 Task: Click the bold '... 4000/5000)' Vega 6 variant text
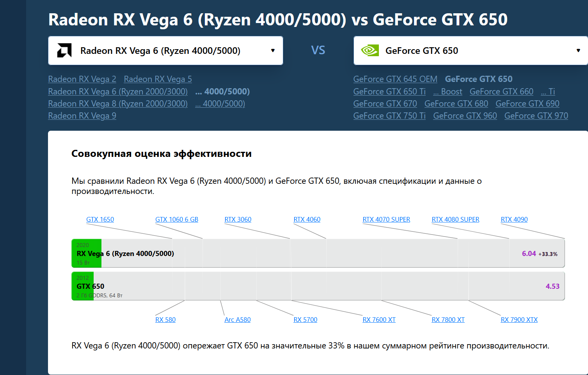(x=222, y=91)
